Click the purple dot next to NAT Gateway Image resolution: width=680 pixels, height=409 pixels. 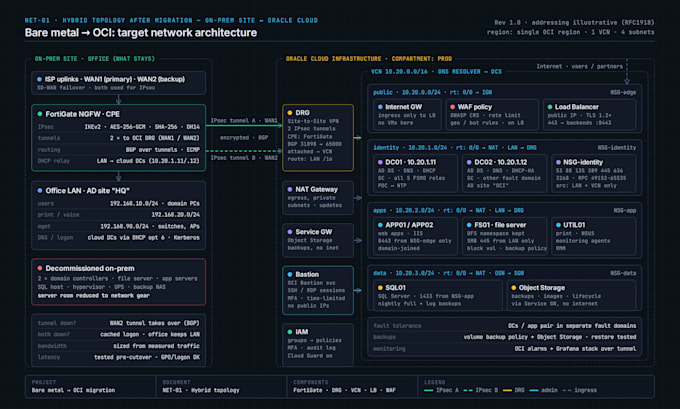coord(290,190)
